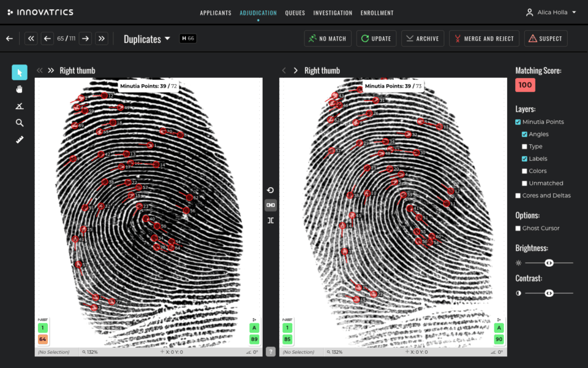588x368 pixels.
Task: Activate the hand pan tool
Action: click(x=19, y=89)
